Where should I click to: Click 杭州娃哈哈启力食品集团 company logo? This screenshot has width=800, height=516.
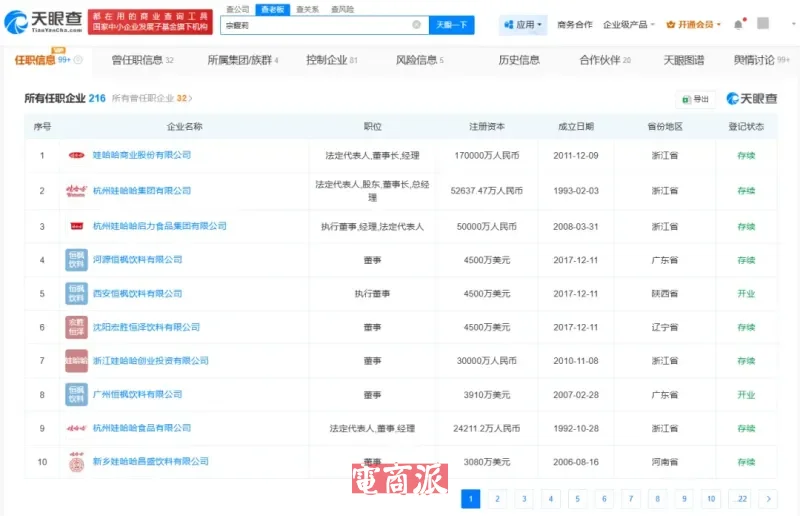[x=77, y=226]
